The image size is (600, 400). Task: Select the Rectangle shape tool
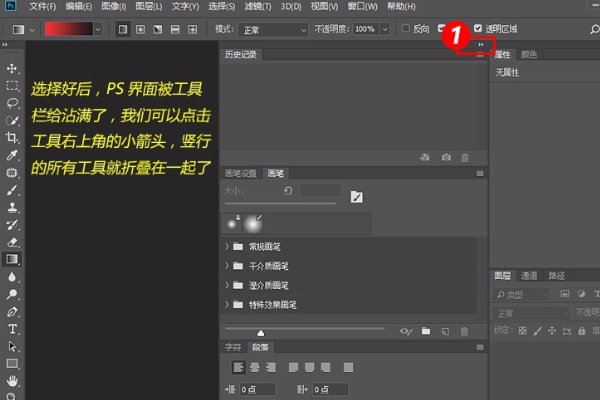tap(12, 363)
